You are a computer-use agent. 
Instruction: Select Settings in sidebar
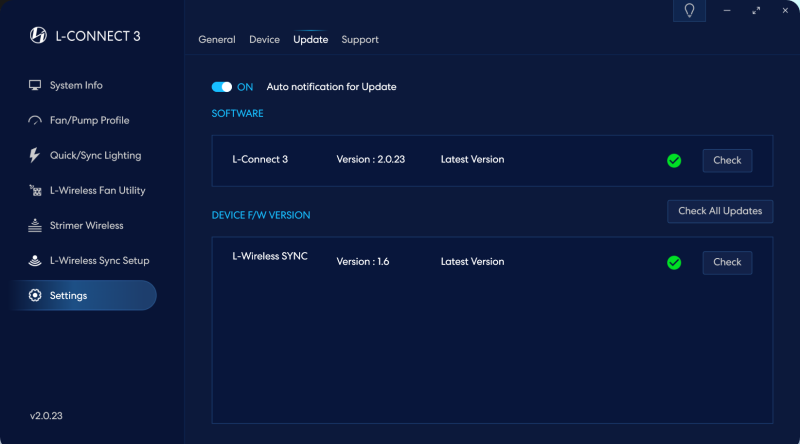pos(83,295)
